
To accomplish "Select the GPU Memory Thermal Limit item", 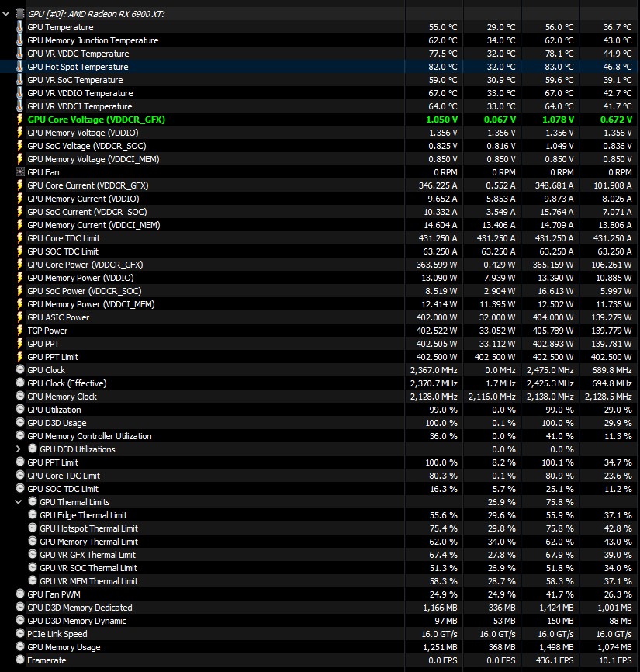I will click(88, 542).
